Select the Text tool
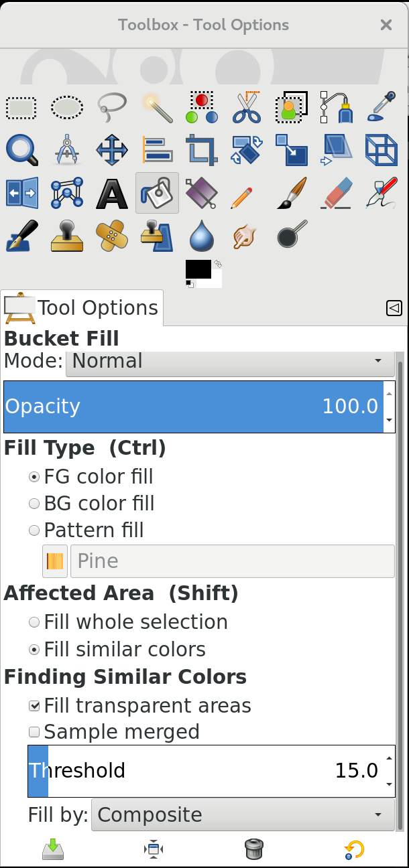The width and height of the screenshot is (409, 868). pos(112,193)
